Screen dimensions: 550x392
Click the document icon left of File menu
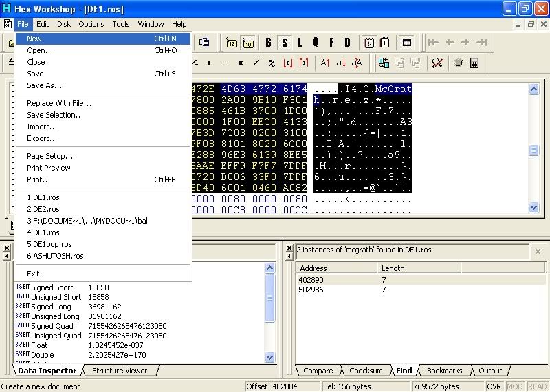(8, 24)
